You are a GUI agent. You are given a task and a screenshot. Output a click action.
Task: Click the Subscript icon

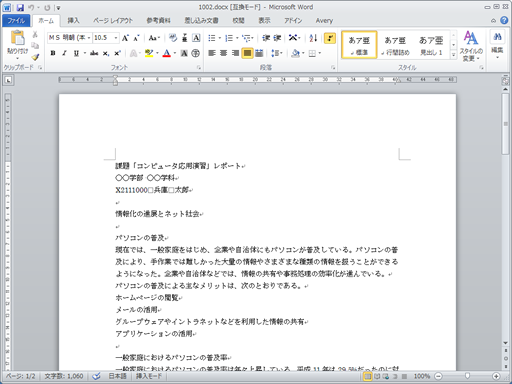(x=106, y=53)
